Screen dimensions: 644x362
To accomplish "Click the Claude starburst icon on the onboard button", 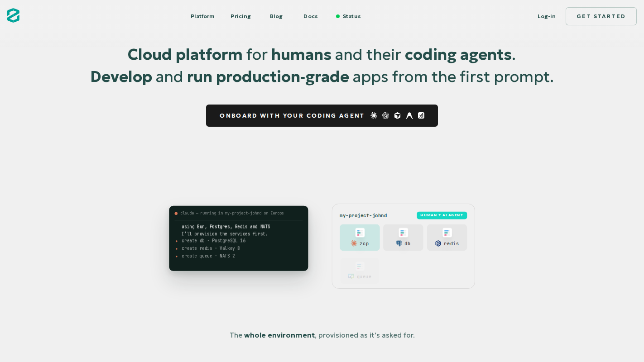I will pos(374,115).
